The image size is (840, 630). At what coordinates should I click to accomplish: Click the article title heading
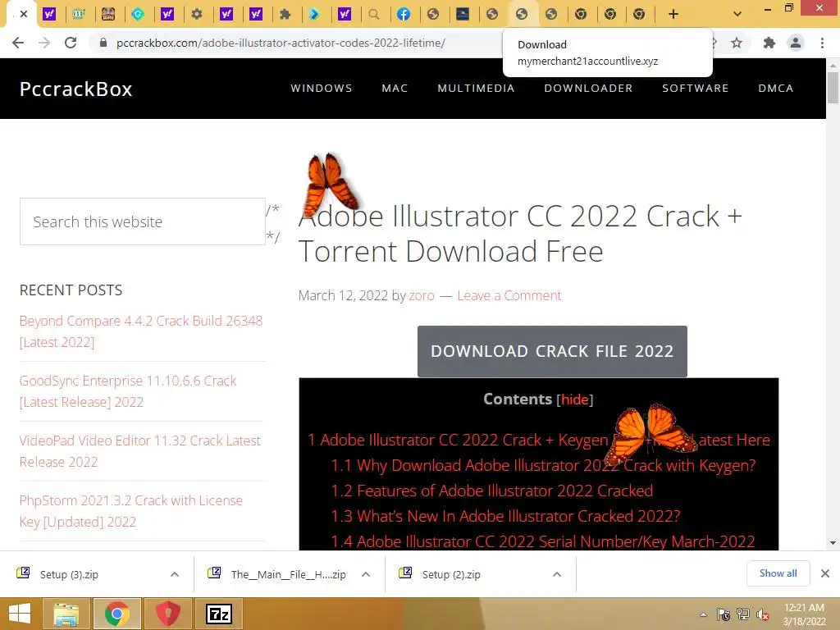click(519, 234)
